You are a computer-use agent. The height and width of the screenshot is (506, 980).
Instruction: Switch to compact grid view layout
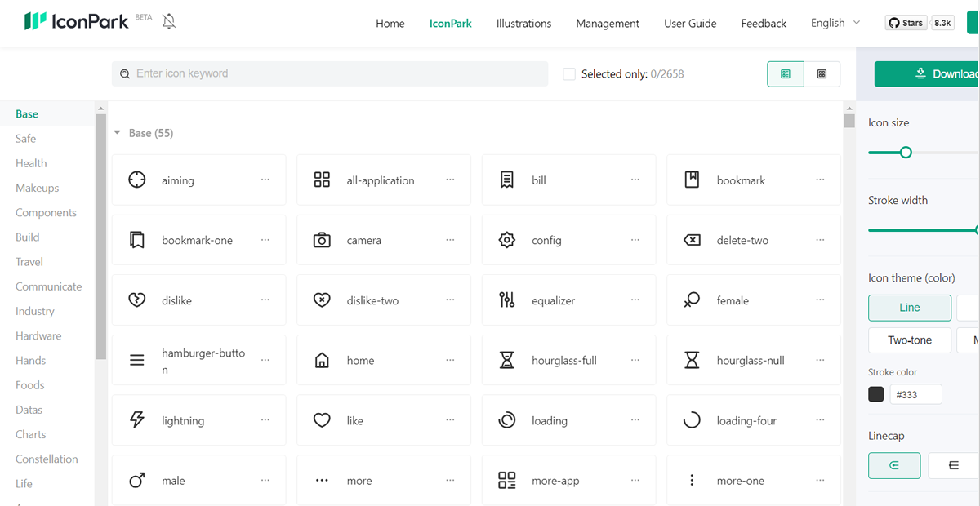coord(822,73)
